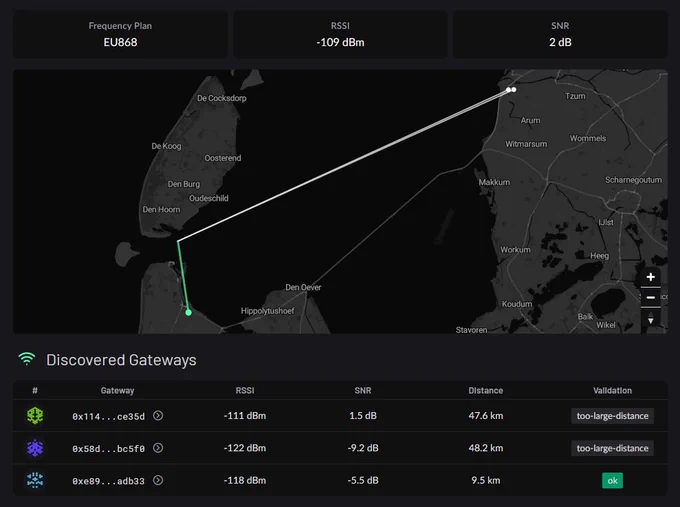
Task: Click the -5.5 dB SNR cell
Action: click(363, 480)
